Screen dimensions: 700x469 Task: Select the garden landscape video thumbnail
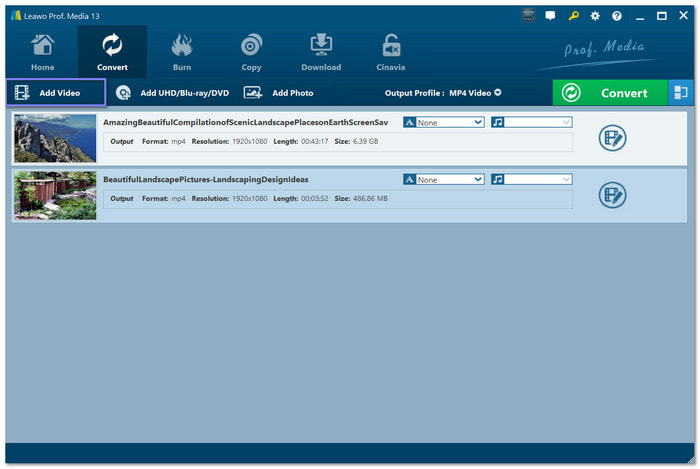click(54, 196)
